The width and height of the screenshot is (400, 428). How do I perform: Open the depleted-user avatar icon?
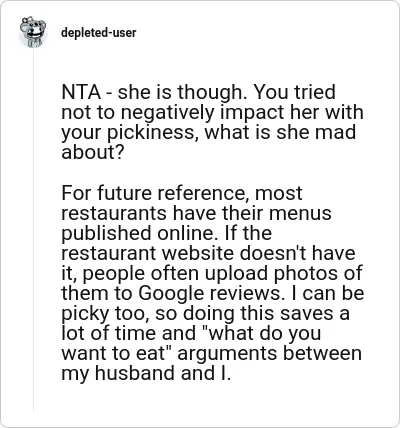click(33, 32)
